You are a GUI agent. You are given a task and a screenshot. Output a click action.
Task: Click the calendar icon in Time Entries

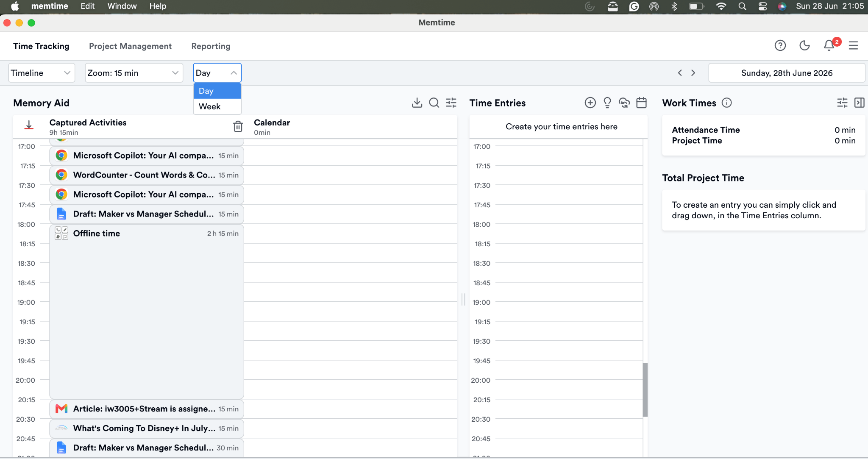coord(642,103)
